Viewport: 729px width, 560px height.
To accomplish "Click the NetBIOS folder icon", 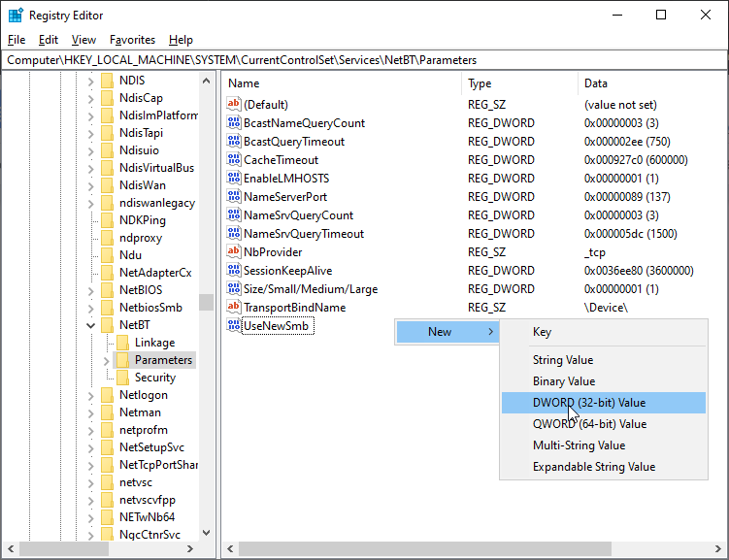I will pos(108,290).
